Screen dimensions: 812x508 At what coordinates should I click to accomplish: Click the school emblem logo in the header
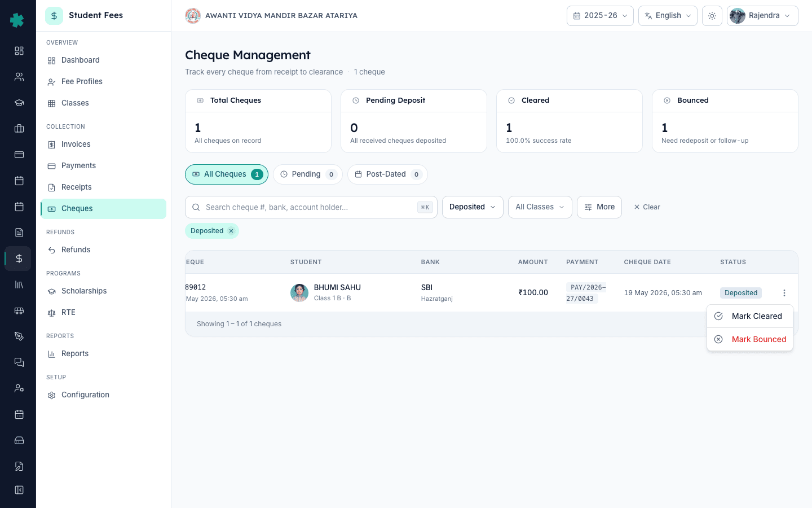pos(193,16)
